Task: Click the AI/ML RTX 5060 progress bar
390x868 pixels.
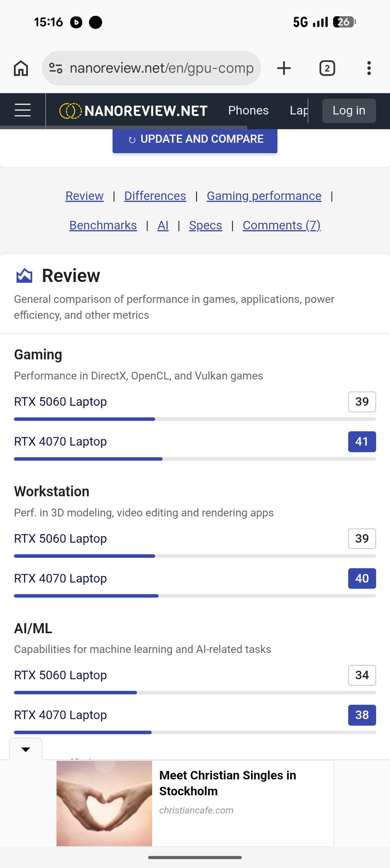Action: pyautogui.click(x=195, y=693)
